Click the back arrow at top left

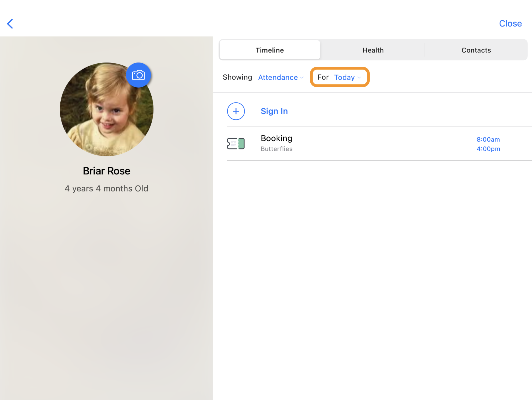click(x=10, y=24)
